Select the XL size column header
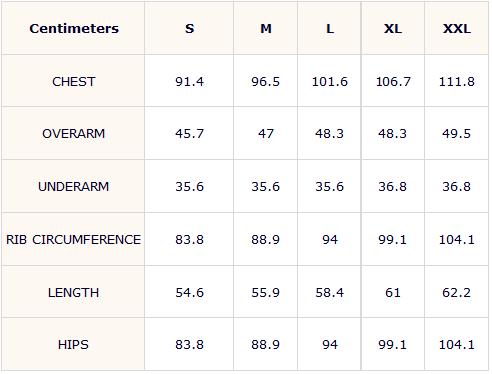The height and width of the screenshot is (374, 492). coord(393,29)
